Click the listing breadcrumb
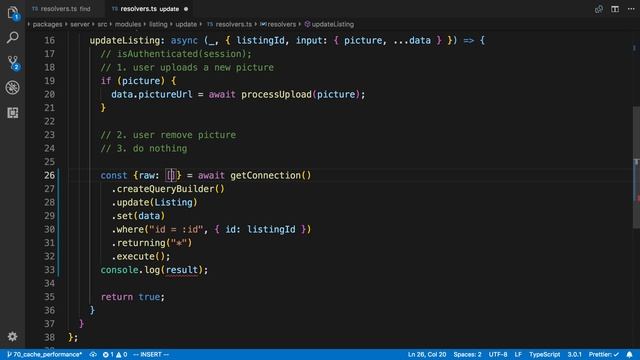 158,24
